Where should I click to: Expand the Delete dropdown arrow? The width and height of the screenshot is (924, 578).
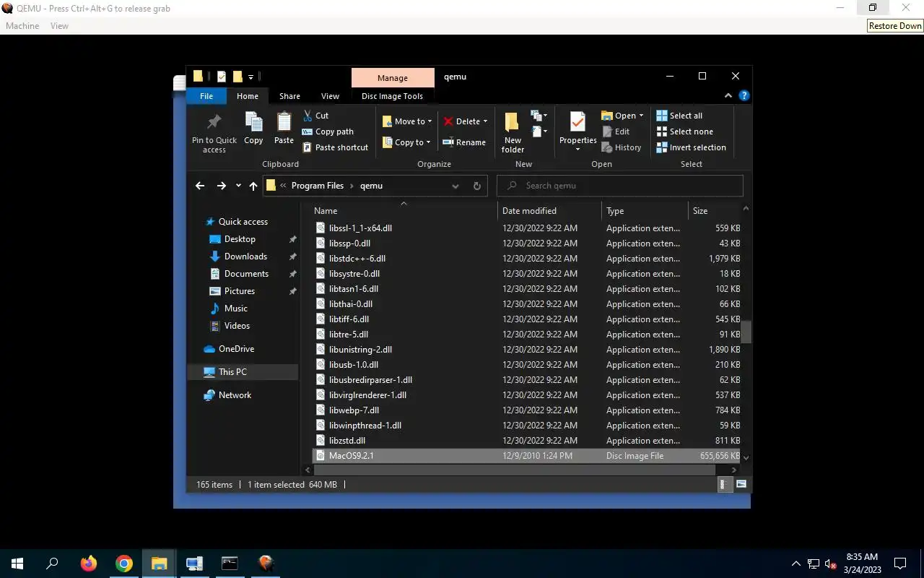coord(485,121)
